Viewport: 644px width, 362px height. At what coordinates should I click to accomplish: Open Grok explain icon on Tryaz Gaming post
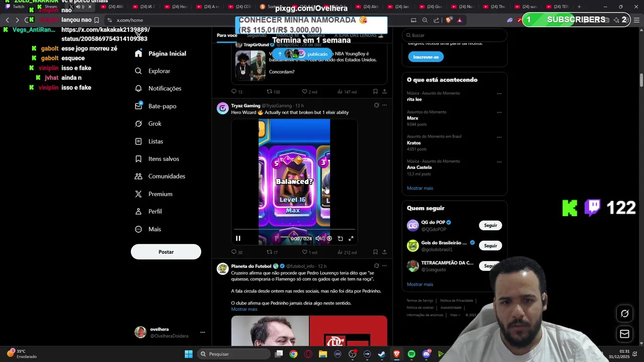[x=376, y=106]
